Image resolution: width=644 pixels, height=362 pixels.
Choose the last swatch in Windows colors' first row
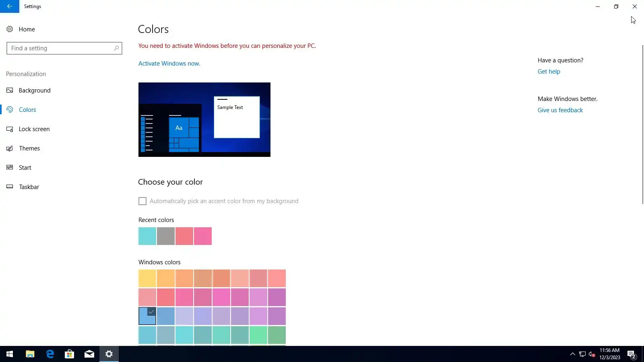(277, 278)
